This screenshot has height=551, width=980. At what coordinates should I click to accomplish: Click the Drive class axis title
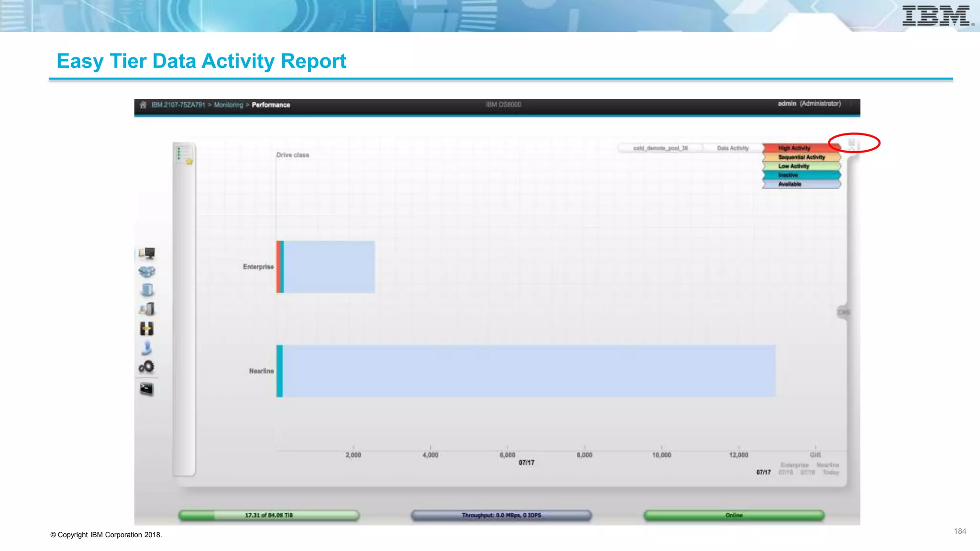292,155
